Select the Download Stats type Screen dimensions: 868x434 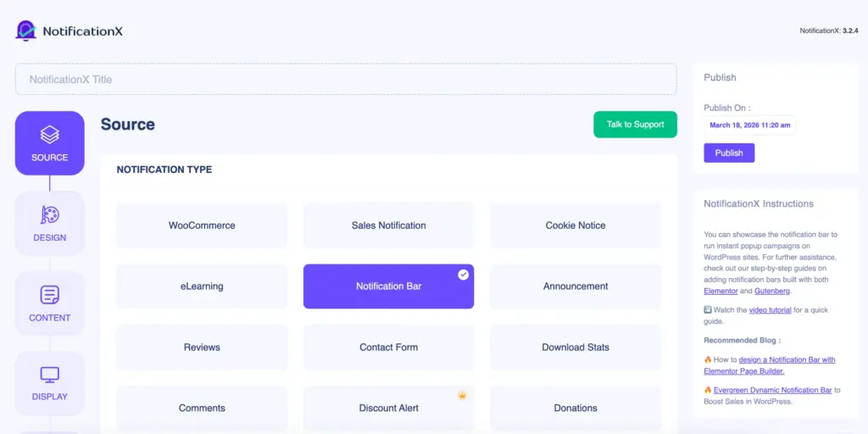coord(576,347)
